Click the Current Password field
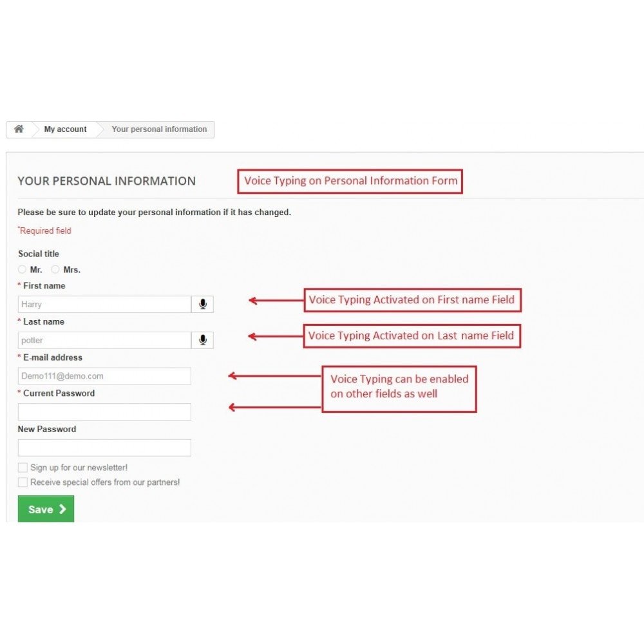Viewport: 644px width, 644px height. click(104, 412)
